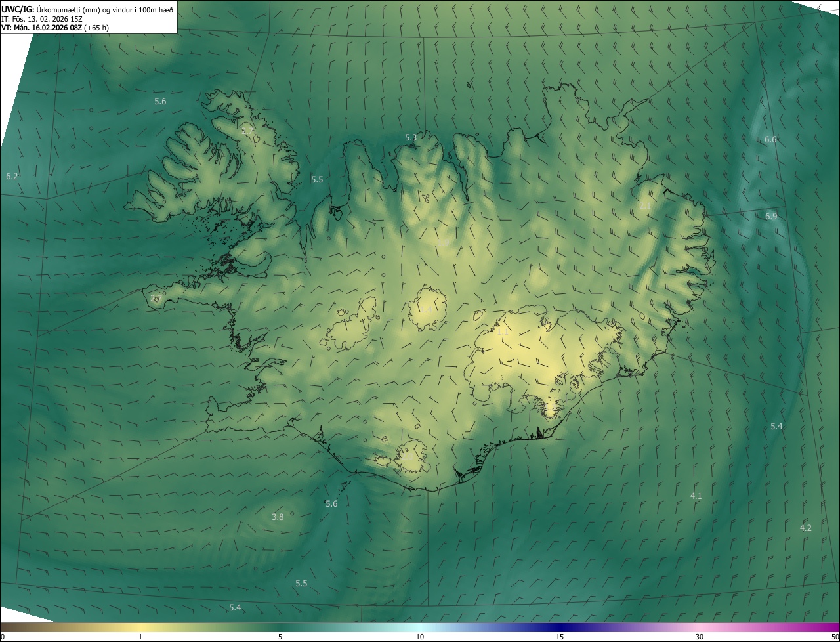Screen dimensions: 840x642
Task: Click the 4.2 value label on the map
Action: pos(806,528)
